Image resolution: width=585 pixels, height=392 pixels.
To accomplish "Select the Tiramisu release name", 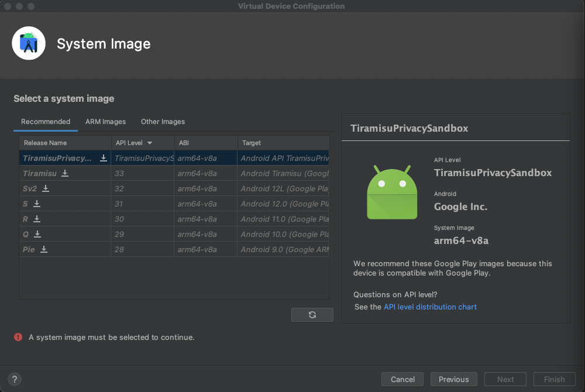I will pyautogui.click(x=40, y=173).
